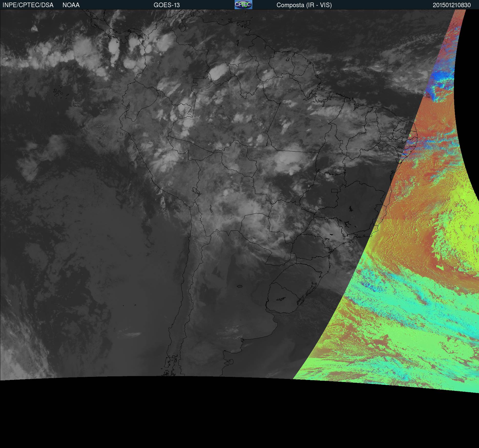Click the 201501210830 timestamp

point(452,5)
